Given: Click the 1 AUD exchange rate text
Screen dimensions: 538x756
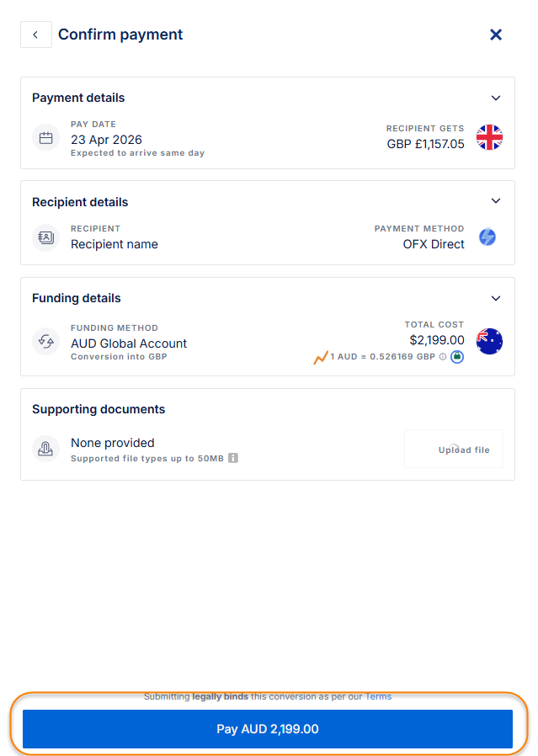Looking at the screenshot, I should pos(382,357).
